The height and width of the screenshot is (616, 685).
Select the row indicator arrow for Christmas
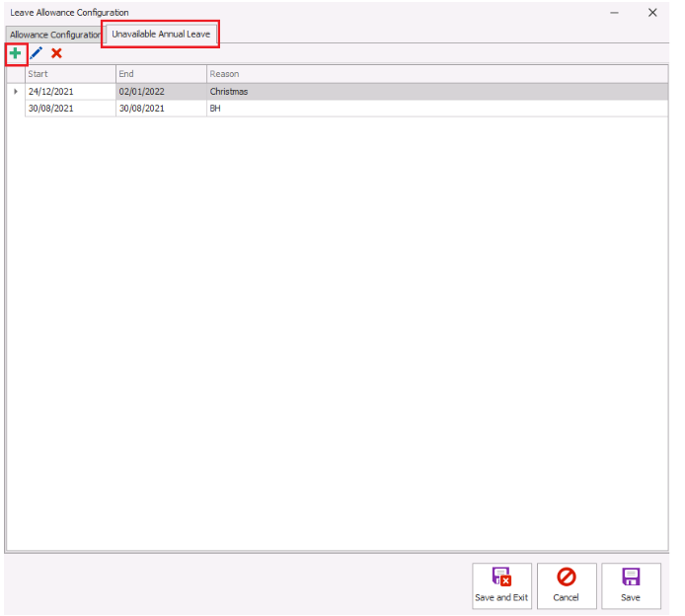point(15,92)
